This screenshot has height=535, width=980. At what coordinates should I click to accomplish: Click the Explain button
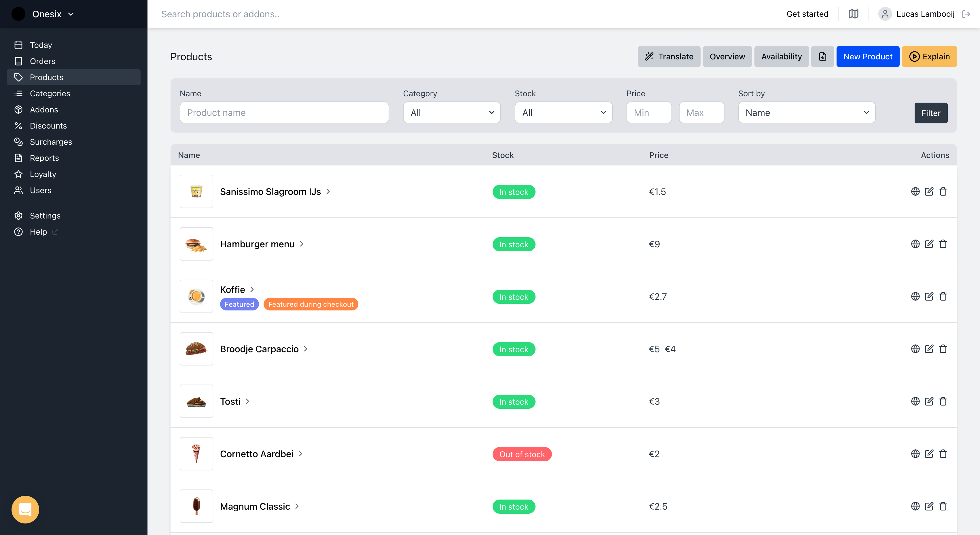click(929, 57)
